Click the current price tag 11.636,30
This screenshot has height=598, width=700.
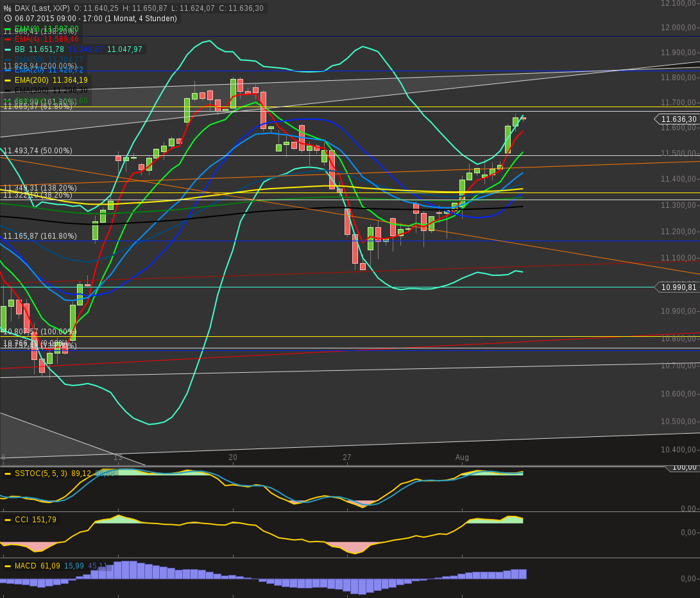click(x=677, y=119)
